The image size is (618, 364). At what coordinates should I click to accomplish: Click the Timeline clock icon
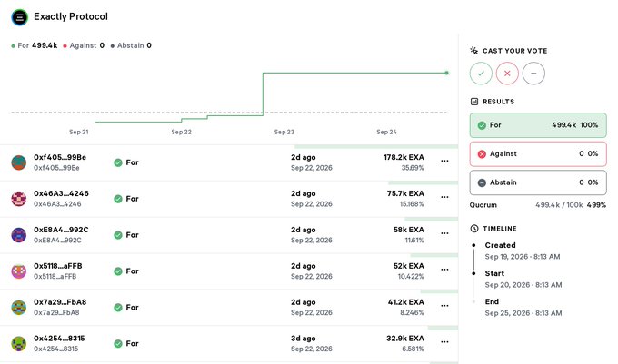(x=474, y=228)
